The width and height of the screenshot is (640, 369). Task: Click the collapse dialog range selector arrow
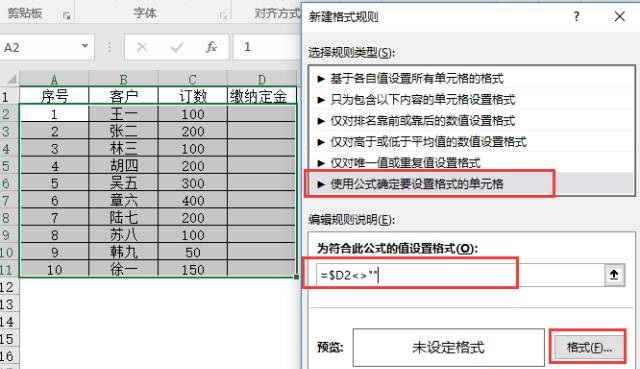click(x=614, y=275)
